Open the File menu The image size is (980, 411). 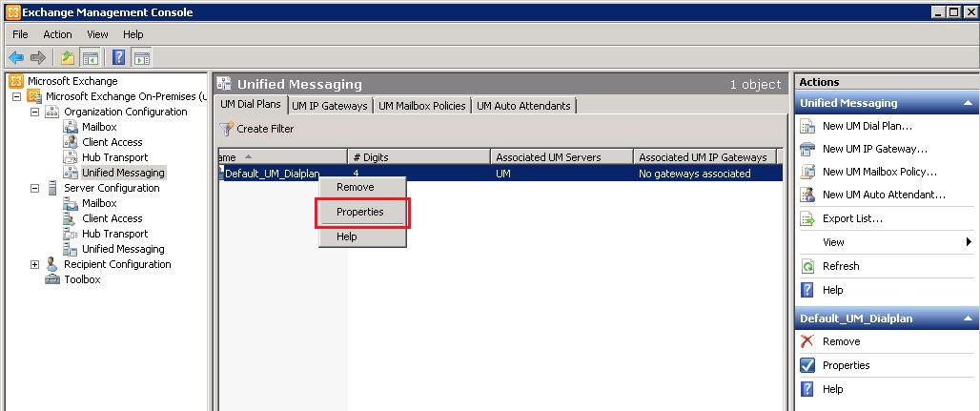[x=20, y=34]
